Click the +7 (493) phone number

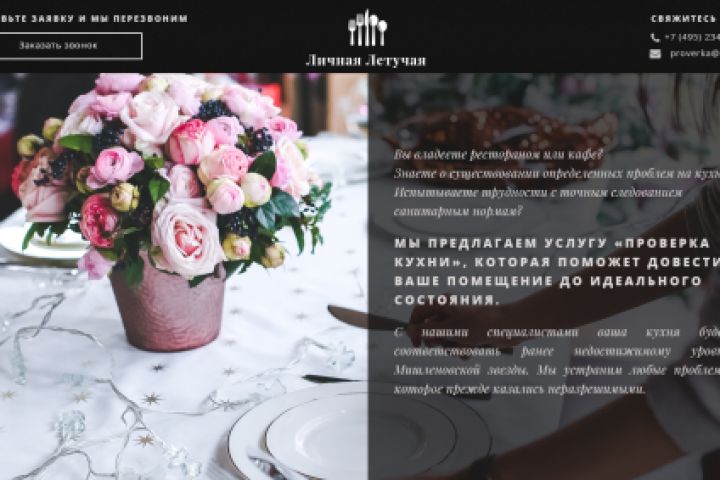coord(692,37)
